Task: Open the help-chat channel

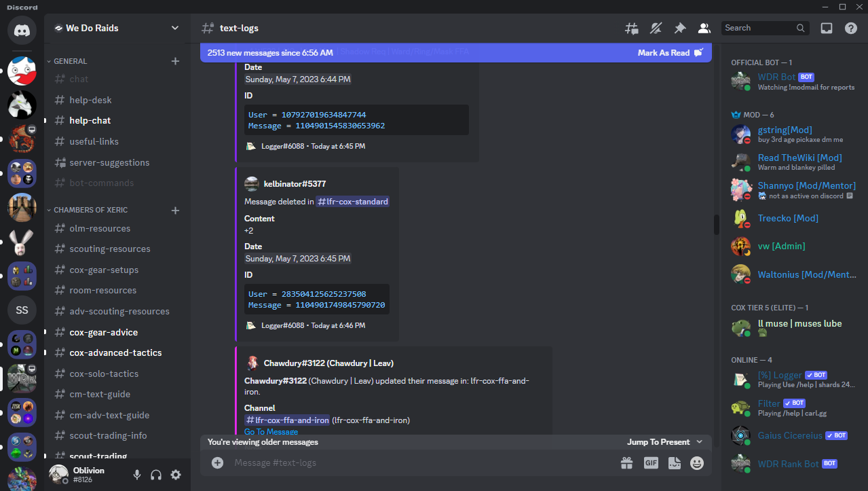Action: pos(117,120)
